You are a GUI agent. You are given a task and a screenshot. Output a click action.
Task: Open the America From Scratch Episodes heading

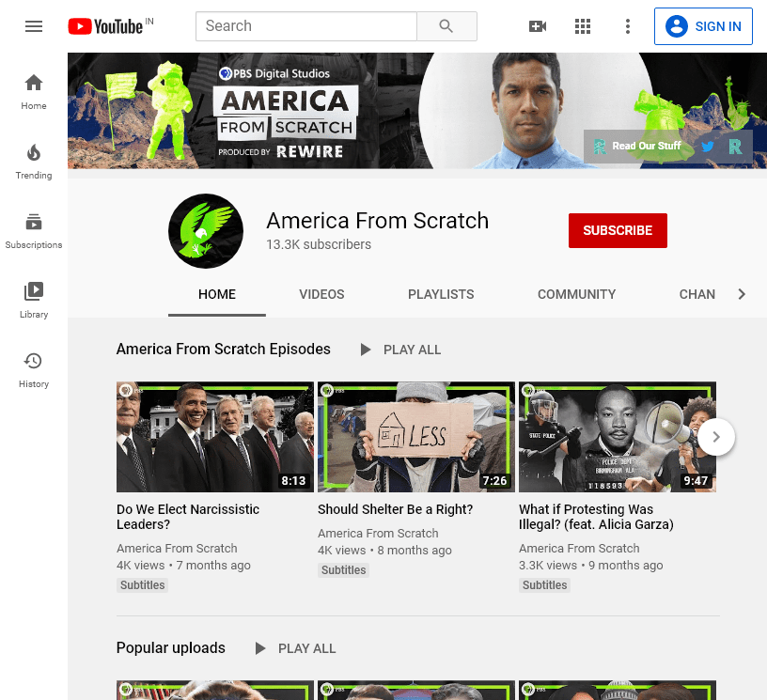point(223,349)
